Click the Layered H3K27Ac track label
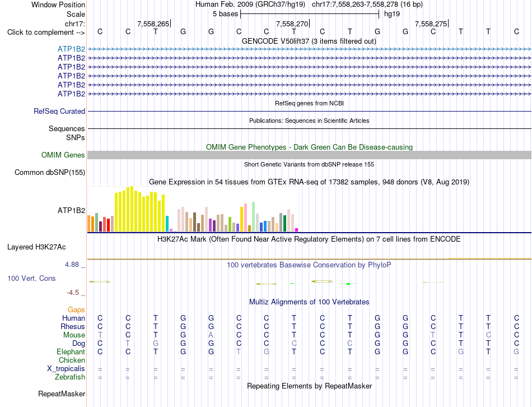Screen dimensions: 532x407 pyautogui.click(x=36, y=247)
